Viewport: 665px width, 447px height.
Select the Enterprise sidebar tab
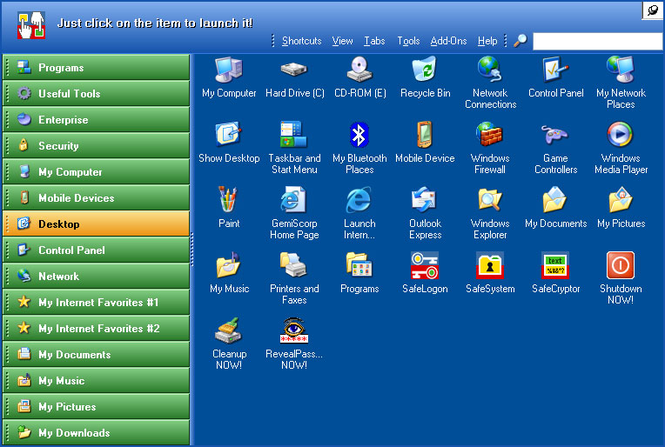(96, 120)
